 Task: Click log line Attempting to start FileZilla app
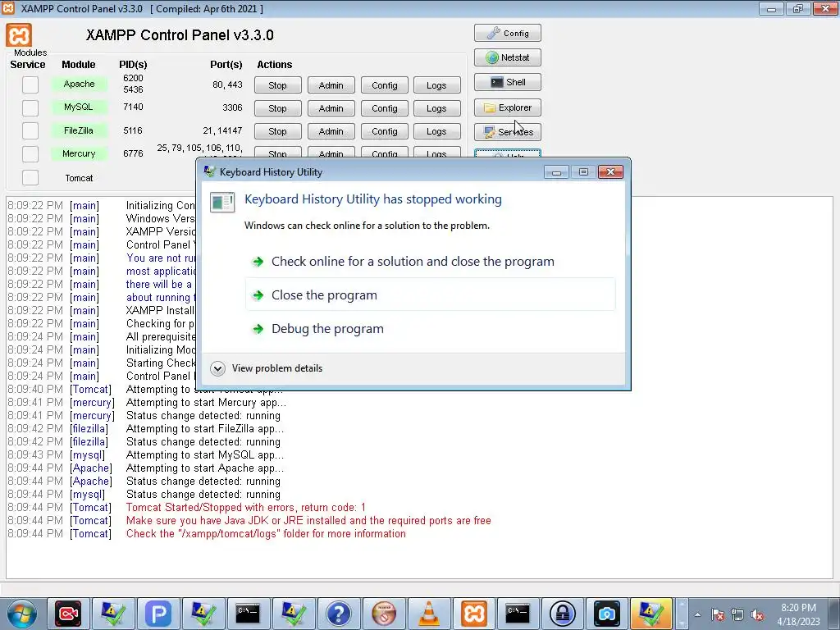pos(205,428)
